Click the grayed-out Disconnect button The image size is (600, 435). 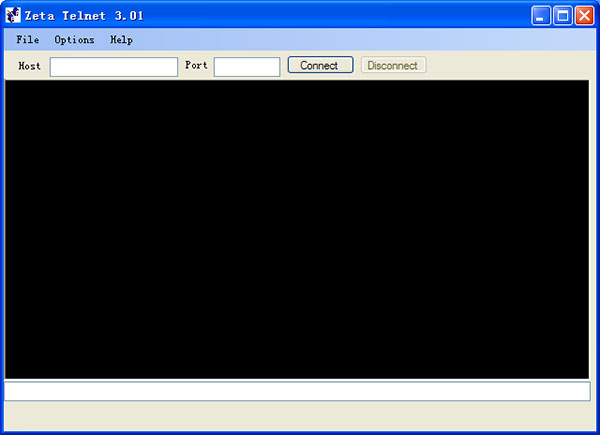[x=393, y=65]
